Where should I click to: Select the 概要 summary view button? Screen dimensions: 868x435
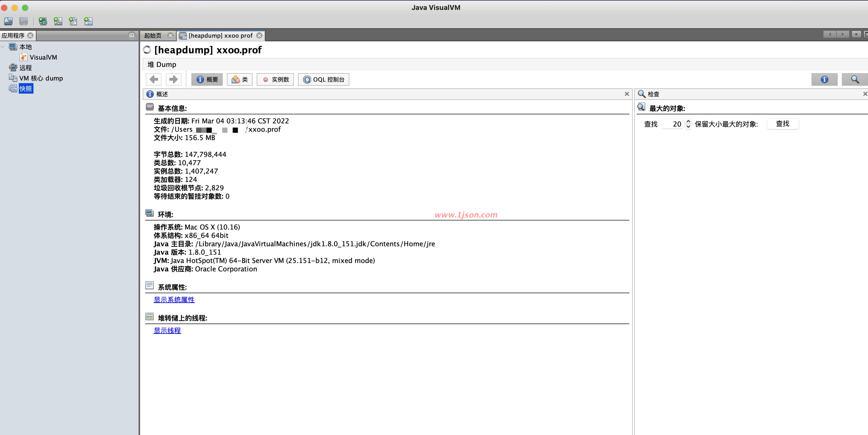coord(207,79)
